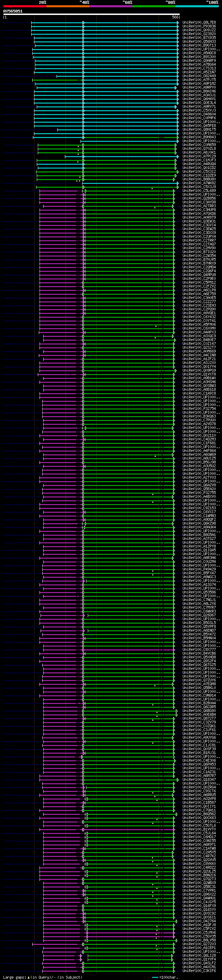Select hit label UniRef100_O82449

(x=199, y=76)
